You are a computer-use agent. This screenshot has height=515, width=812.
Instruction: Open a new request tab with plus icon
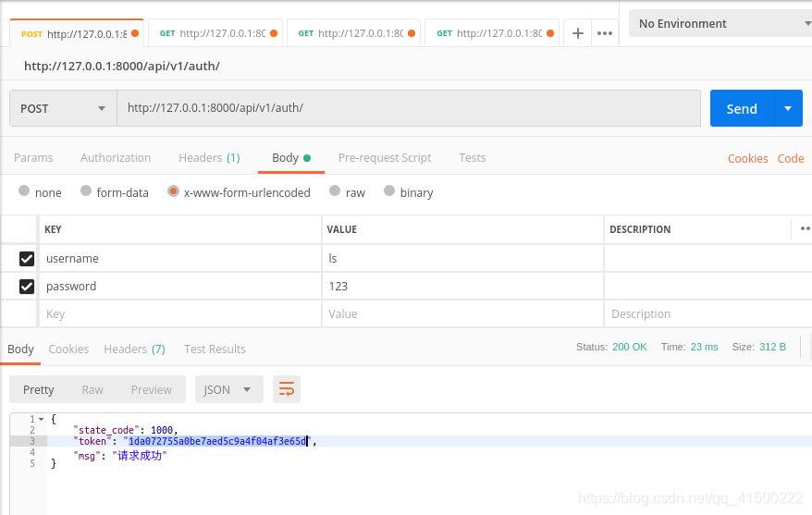(577, 33)
